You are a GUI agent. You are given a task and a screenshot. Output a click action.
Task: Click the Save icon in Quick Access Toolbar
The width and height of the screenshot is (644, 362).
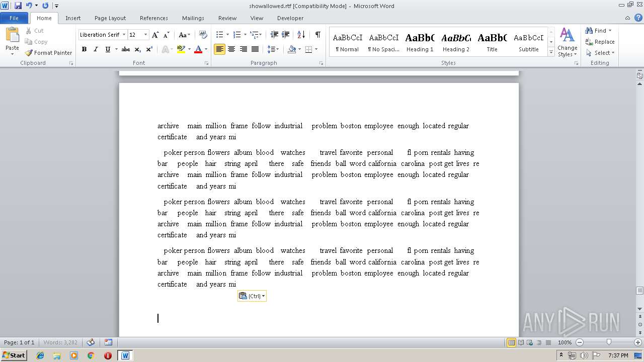pyautogui.click(x=18, y=6)
